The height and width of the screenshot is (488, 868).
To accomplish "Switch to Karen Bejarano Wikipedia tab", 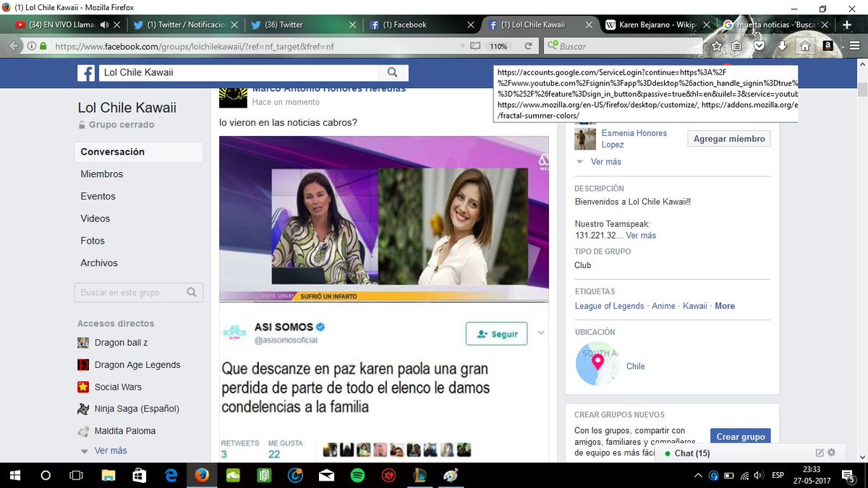I will [658, 25].
